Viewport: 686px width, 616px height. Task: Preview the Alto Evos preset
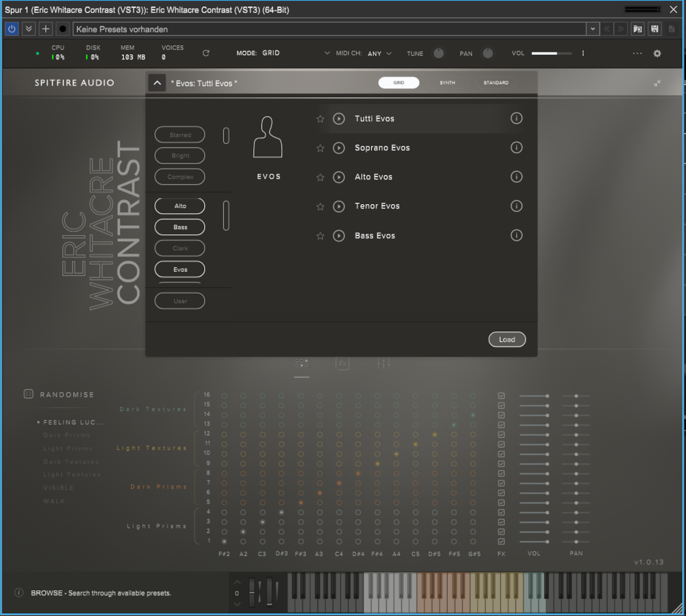(x=339, y=177)
